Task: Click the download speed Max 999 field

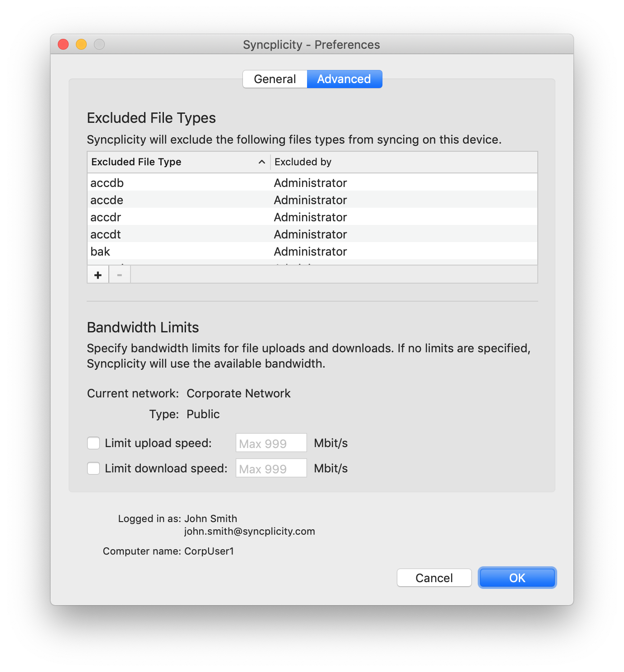Action: 271,468
